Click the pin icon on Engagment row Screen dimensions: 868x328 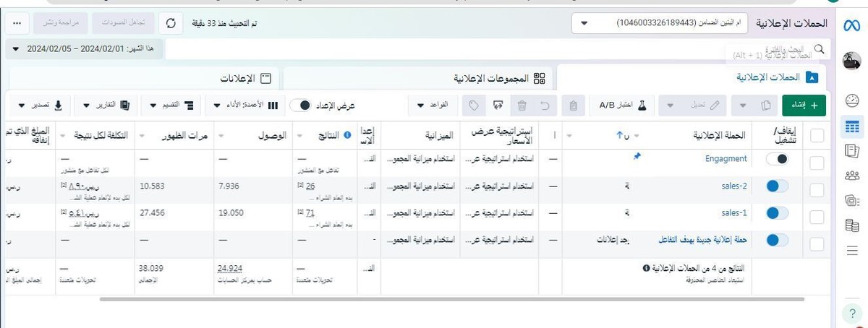(x=637, y=155)
